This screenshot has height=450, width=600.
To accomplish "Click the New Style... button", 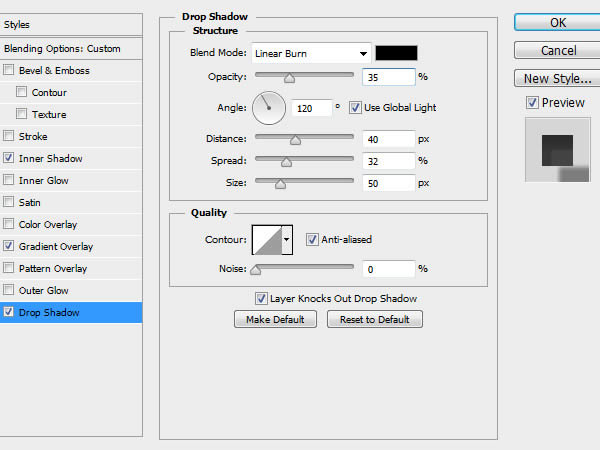I will pos(557,78).
